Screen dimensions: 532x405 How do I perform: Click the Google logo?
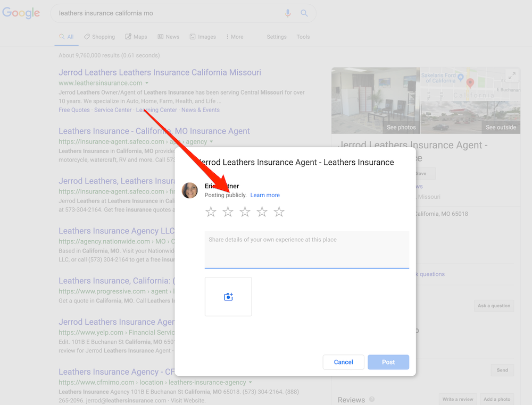21,13
